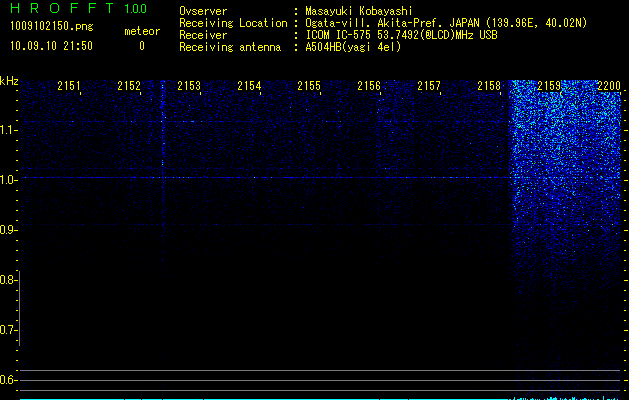
Task: Click the 2156 time marker
Action: pos(369,86)
